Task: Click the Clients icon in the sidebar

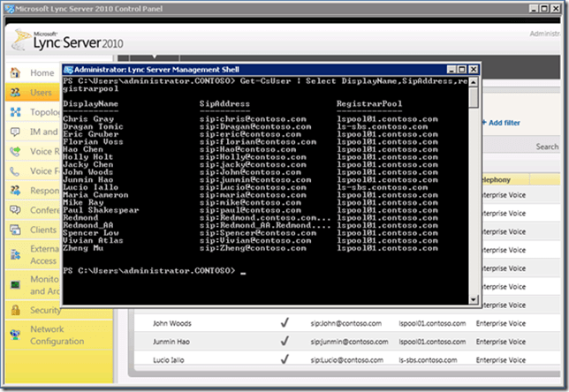Action: click(16, 229)
